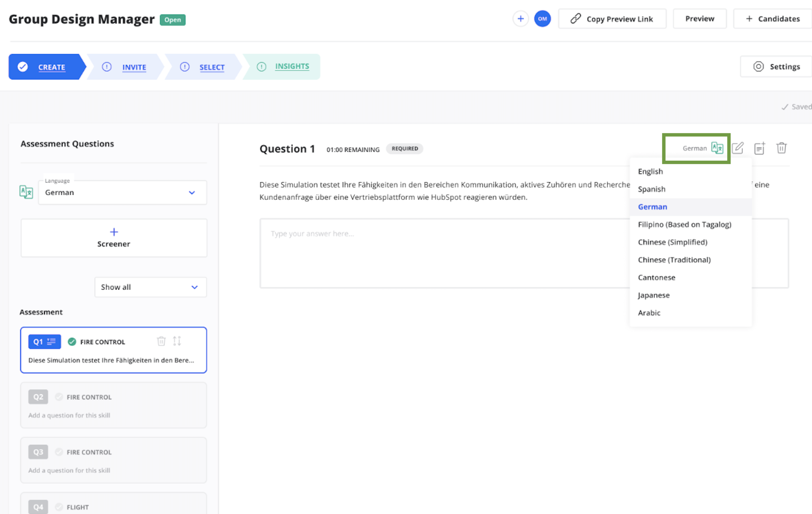This screenshot has width=812, height=514.
Task: Click the translate icon next to German
Action: click(717, 148)
